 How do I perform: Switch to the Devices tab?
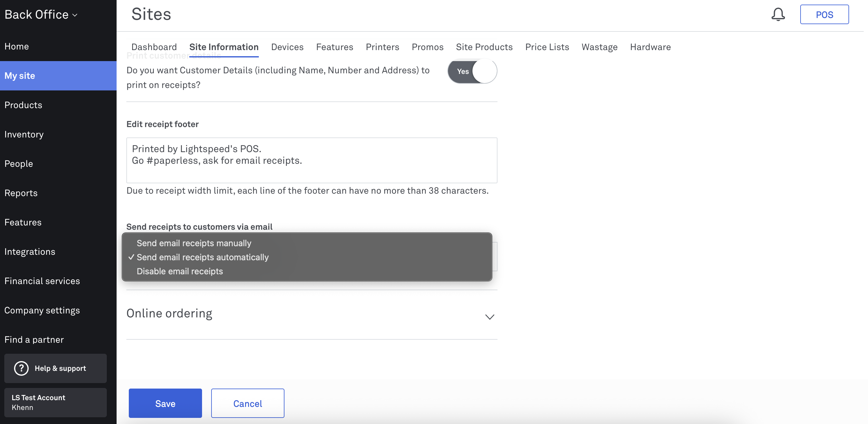tap(287, 47)
